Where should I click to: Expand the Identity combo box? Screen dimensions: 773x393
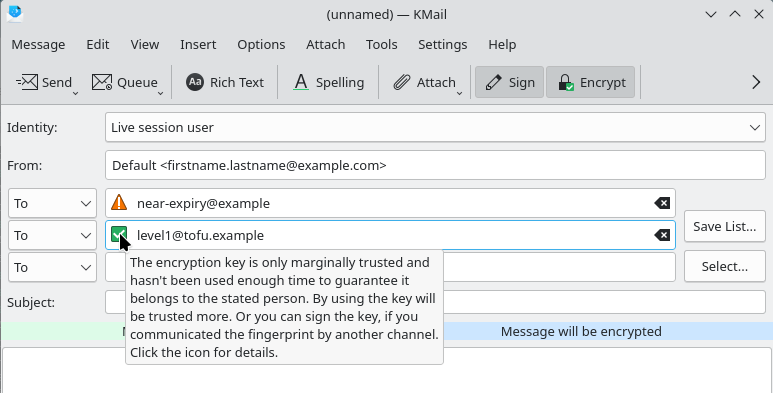[435, 127]
